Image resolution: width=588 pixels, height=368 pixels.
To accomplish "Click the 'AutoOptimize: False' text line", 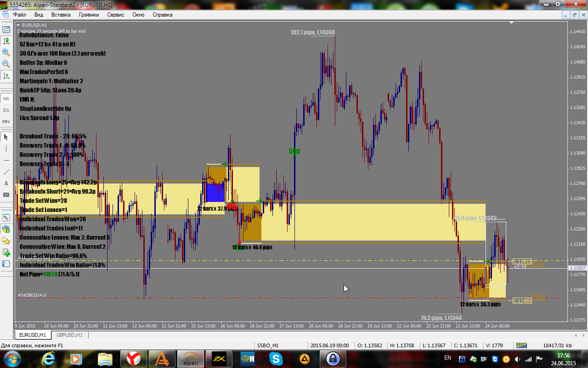I will point(45,35).
